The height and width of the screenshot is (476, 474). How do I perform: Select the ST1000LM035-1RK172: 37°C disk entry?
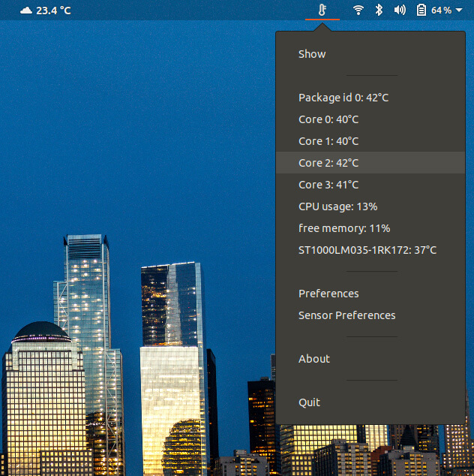coord(370,250)
